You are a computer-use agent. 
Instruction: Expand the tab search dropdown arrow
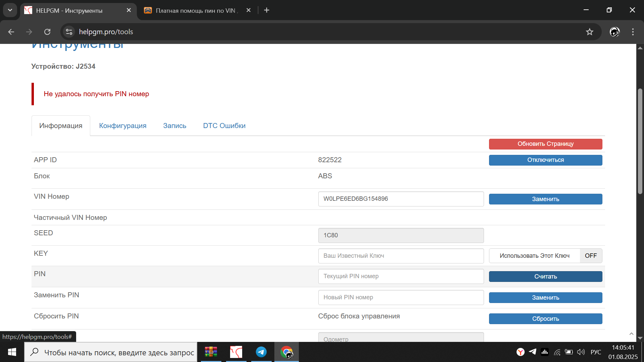[10, 10]
